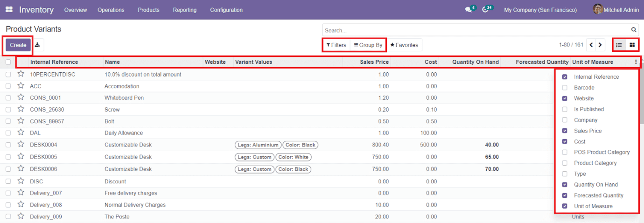644x223 pixels.
Task: Enable the Type column option
Action: [565, 174]
